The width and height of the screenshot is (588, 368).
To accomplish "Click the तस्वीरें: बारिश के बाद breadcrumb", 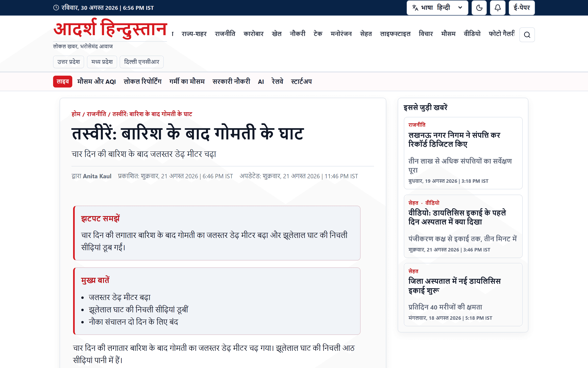I will click(152, 114).
